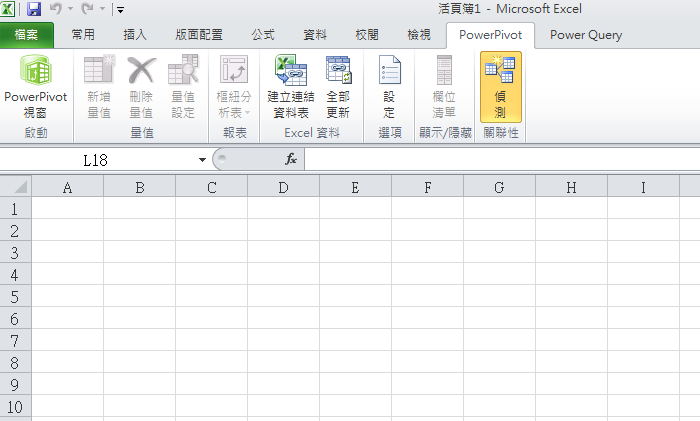This screenshot has width=700, height=421.
Task: Select row 5 header
Action: coord(15,296)
